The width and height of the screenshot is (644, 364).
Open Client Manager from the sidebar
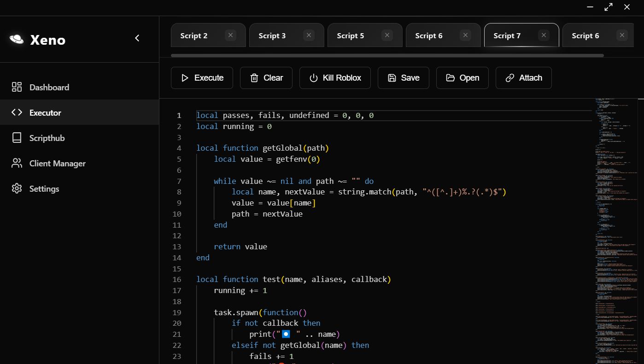pyautogui.click(x=79, y=163)
